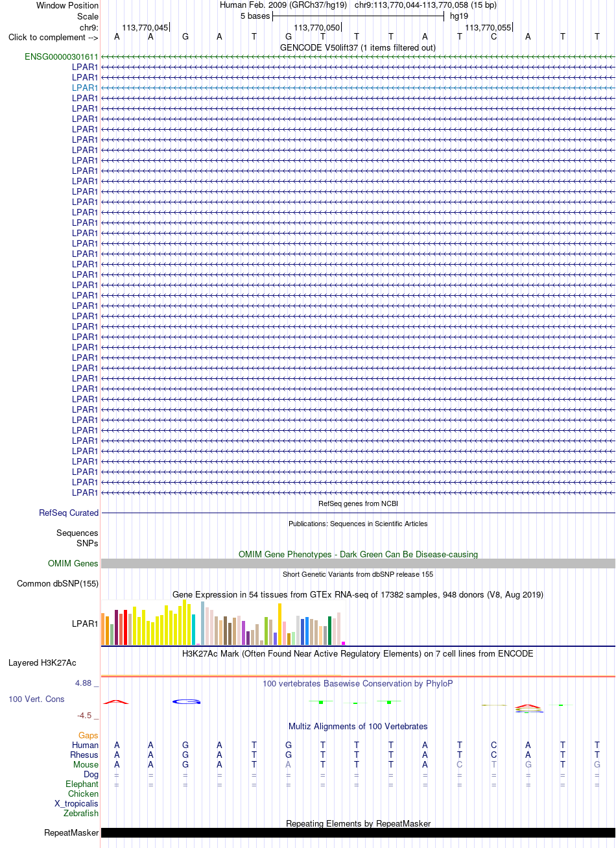The image size is (616, 848).
Task: Click the LPAR1 label beside the GTEx chart
Action: coord(85,624)
